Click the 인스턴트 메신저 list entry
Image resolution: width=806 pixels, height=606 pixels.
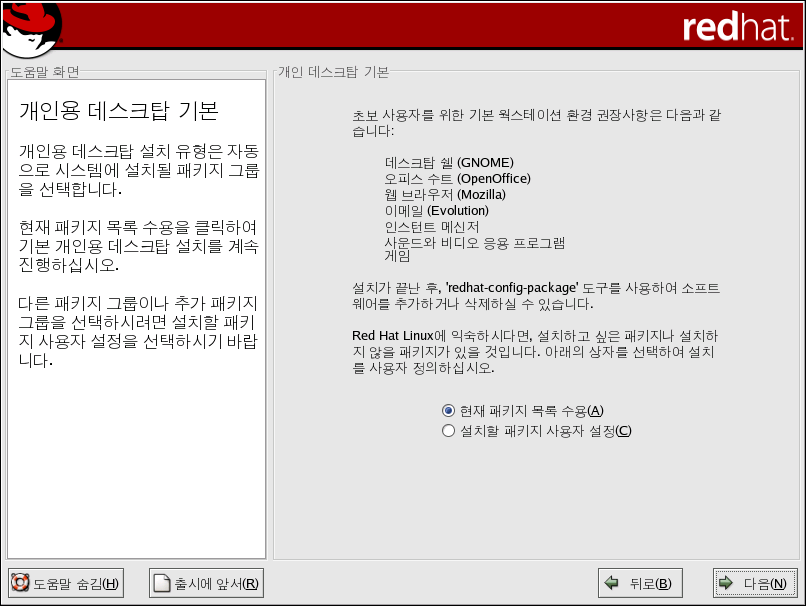point(431,227)
